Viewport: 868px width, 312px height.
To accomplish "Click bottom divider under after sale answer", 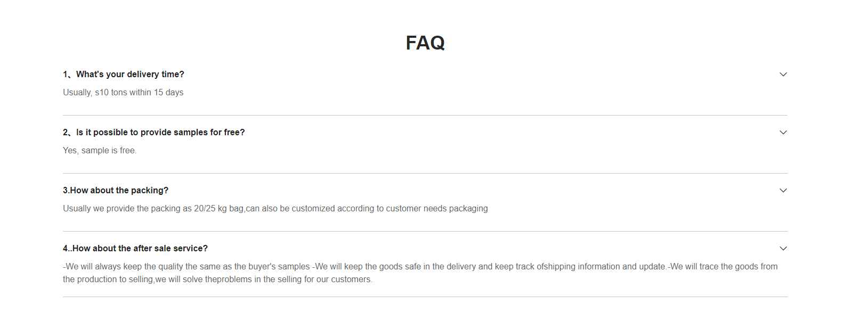I will (x=425, y=297).
